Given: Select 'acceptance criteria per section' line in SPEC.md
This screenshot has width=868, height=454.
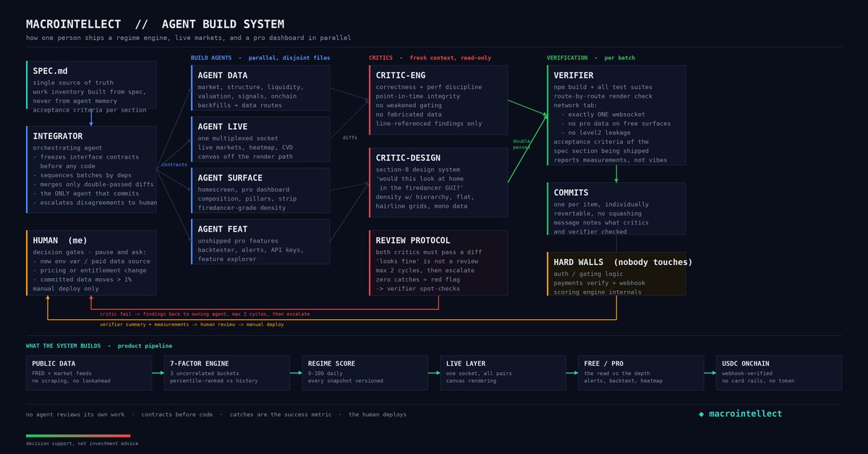Looking at the screenshot, I should 90,110.
